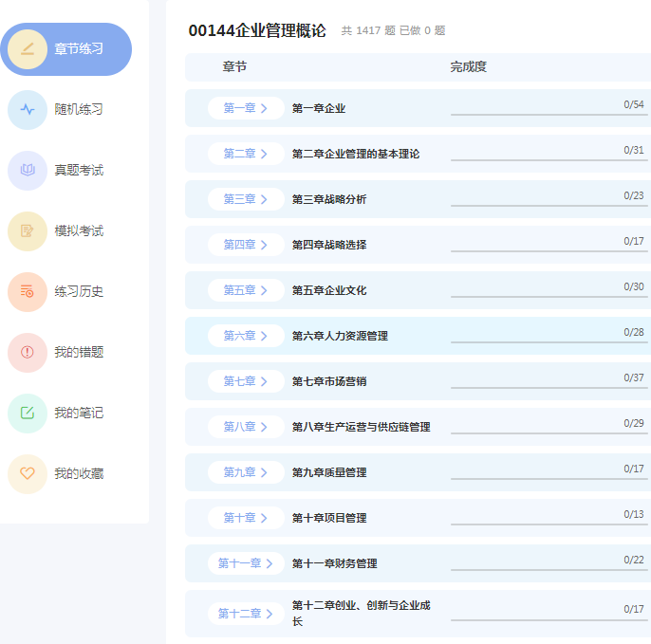Expand the 第九章 chapter button
Image resolution: width=651 pixels, height=644 pixels.
coord(246,472)
